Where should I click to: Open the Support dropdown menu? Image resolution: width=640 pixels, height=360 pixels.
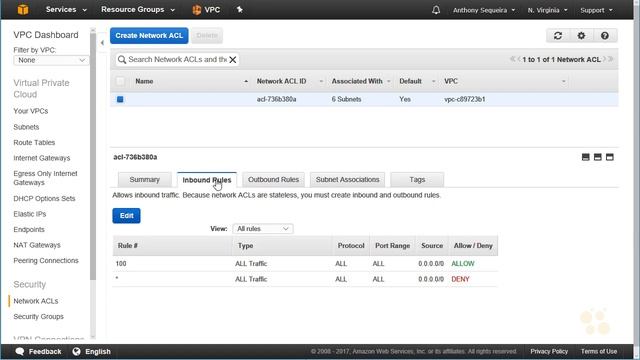(x=596, y=10)
